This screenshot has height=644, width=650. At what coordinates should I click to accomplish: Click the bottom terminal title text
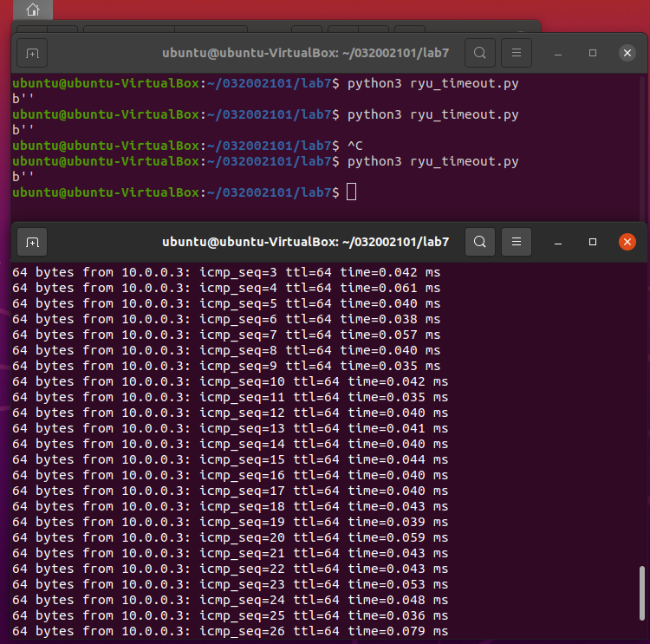pos(306,242)
